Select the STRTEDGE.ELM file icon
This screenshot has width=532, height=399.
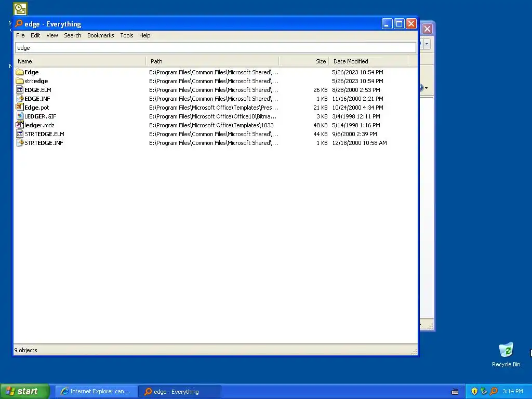click(x=20, y=134)
